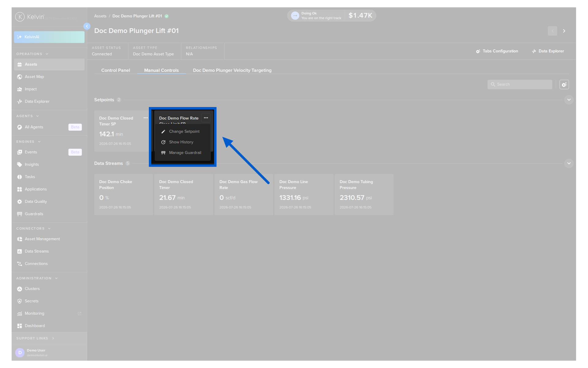
Task: Select the Manual Controls tab
Action: (x=161, y=70)
